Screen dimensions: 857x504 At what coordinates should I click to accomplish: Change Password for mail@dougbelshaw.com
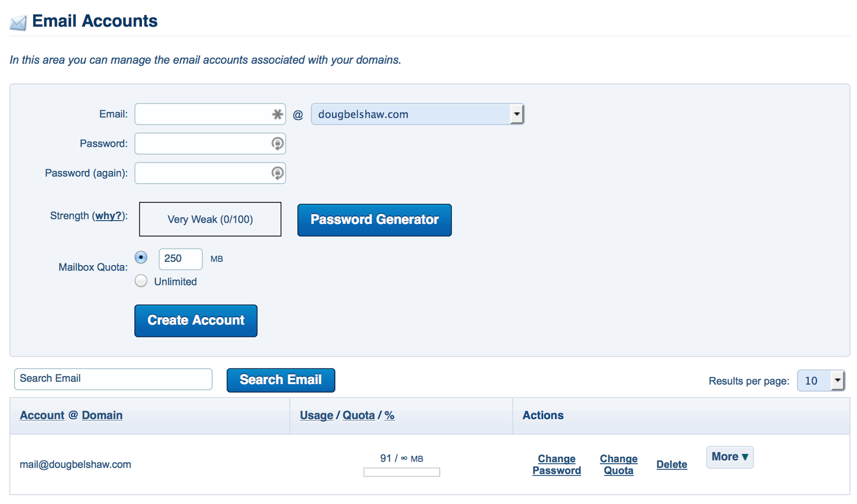click(x=557, y=464)
